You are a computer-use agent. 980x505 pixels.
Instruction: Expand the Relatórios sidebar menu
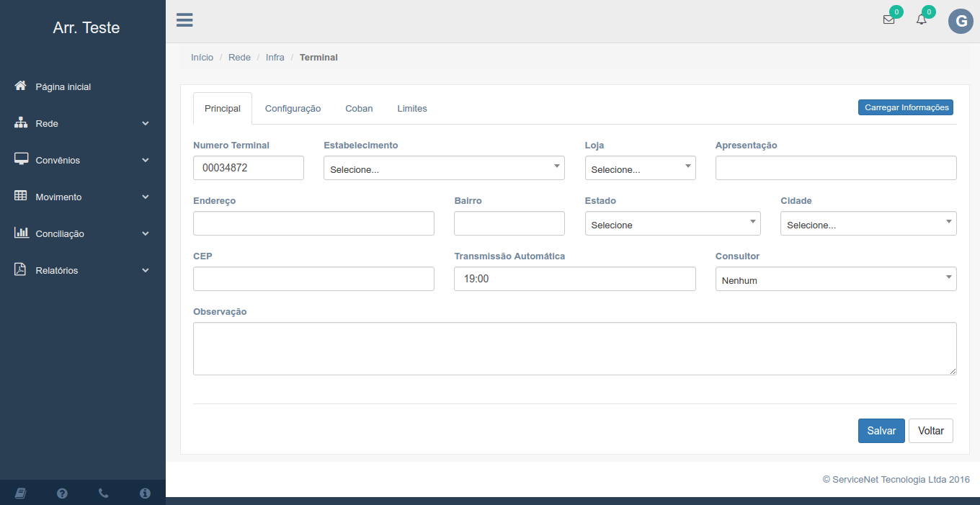point(82,270)
